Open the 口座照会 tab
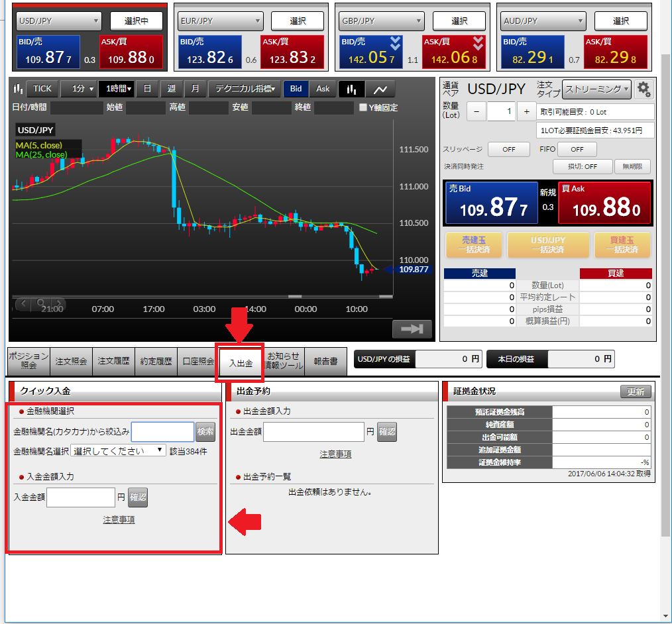 click(x=198, y=361)
